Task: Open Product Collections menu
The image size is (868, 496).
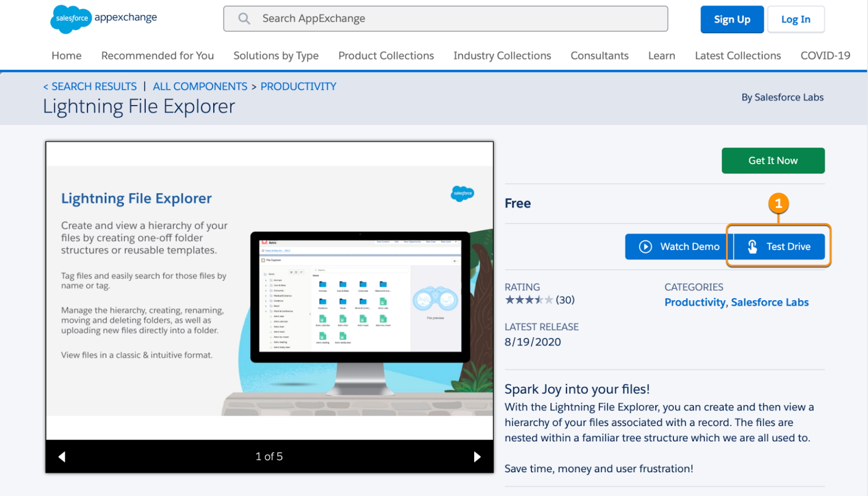Action: tap(386, 56)
